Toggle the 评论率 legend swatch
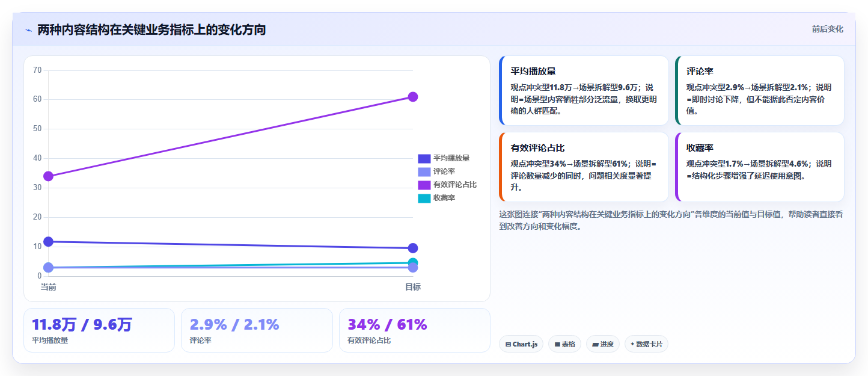 424,171
